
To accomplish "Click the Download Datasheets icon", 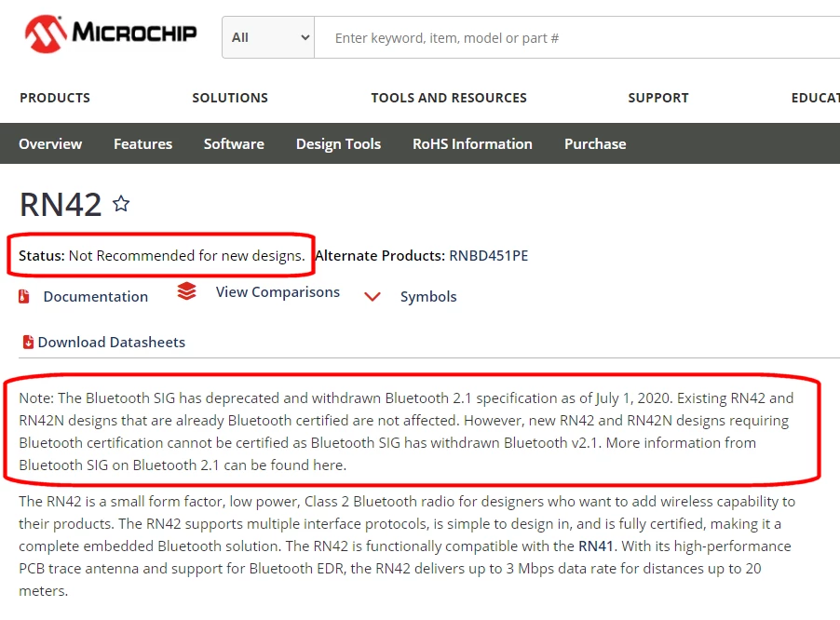I will (28, 343).
